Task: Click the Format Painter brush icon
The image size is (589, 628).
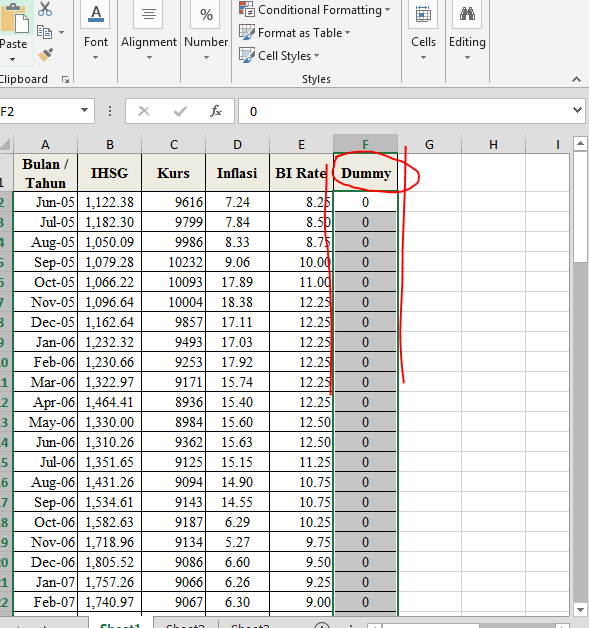Action: coord(45,55)
